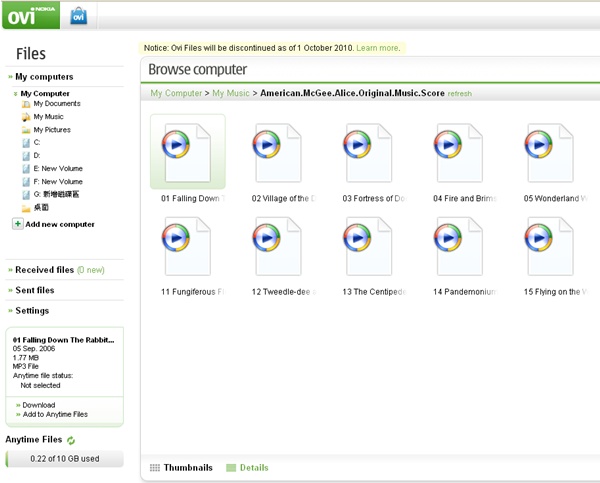The width and height of the screenshot is (600, 483).
Task: Select the 05 Wonderland W file icon
Action: 550,152
